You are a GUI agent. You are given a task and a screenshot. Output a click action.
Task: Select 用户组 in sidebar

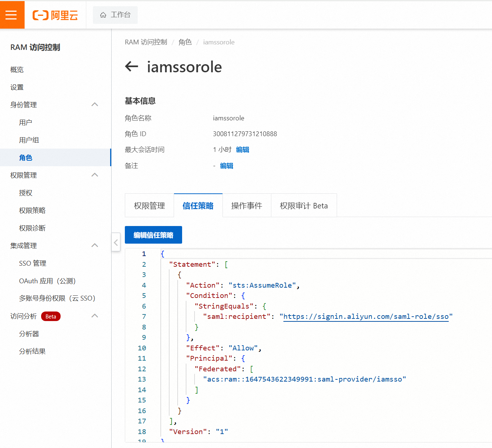point(29,140)
